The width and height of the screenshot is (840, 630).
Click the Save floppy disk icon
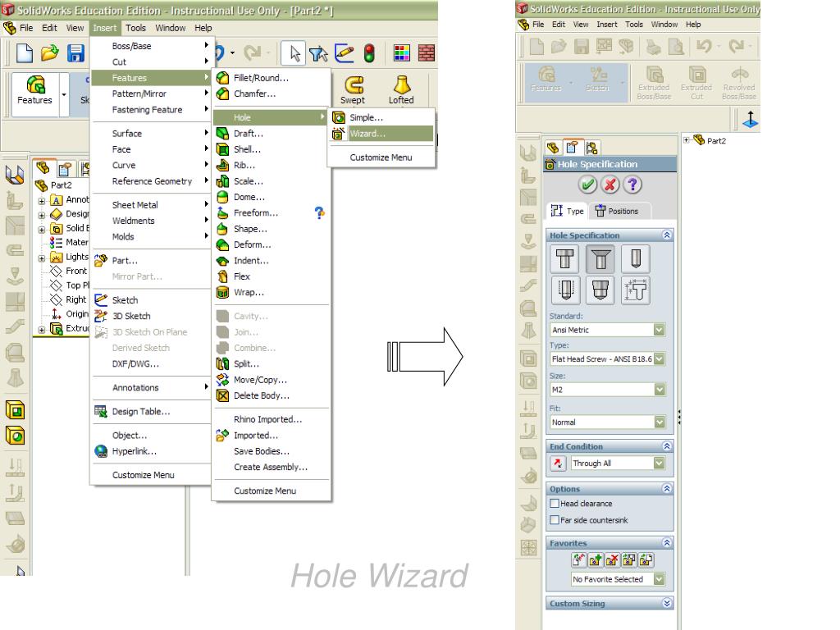(75, 53)
